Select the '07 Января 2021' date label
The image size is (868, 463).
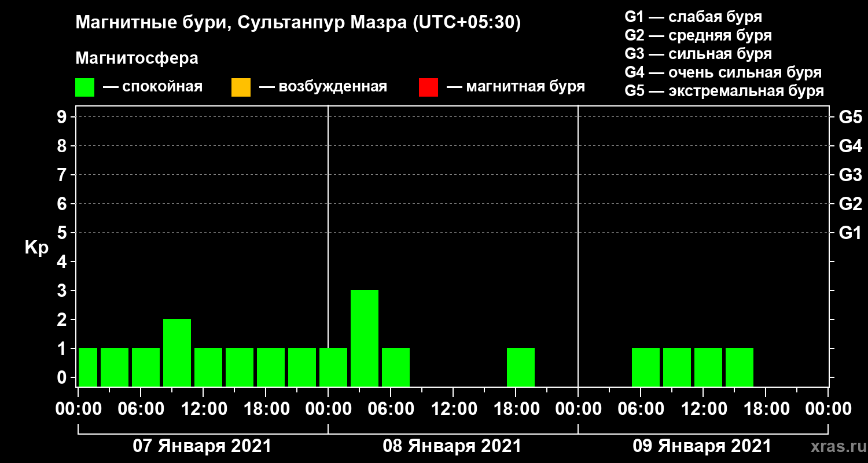tap(202, 446)
